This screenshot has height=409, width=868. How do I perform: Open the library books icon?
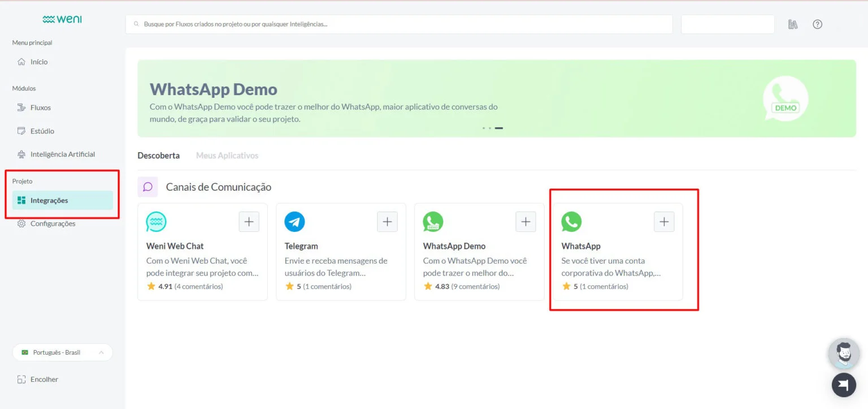click(793, 24)
